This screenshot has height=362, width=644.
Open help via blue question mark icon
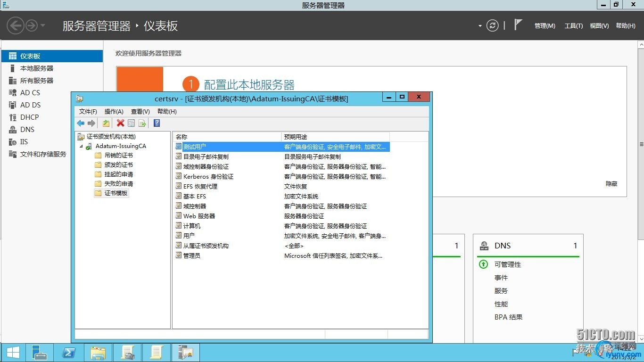click(157, 123)
